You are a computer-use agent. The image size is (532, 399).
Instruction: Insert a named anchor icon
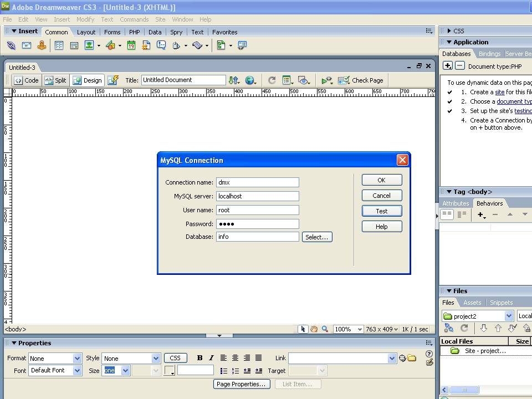[42, 45]
